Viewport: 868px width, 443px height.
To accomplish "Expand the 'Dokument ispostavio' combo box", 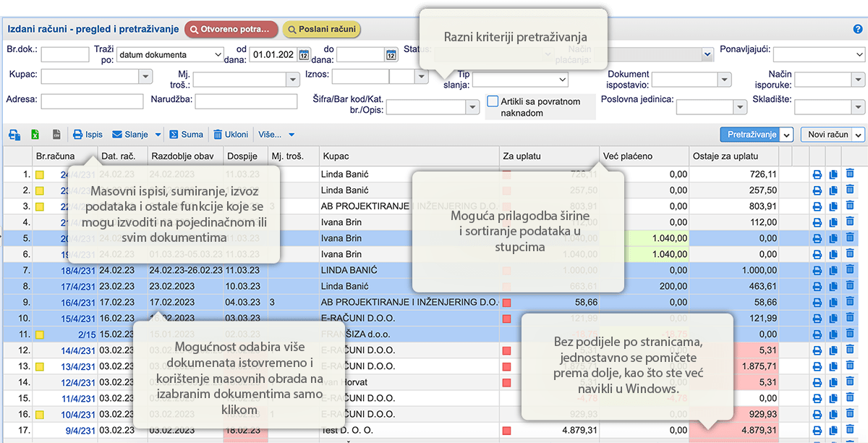I will click(x=724, y=80).
